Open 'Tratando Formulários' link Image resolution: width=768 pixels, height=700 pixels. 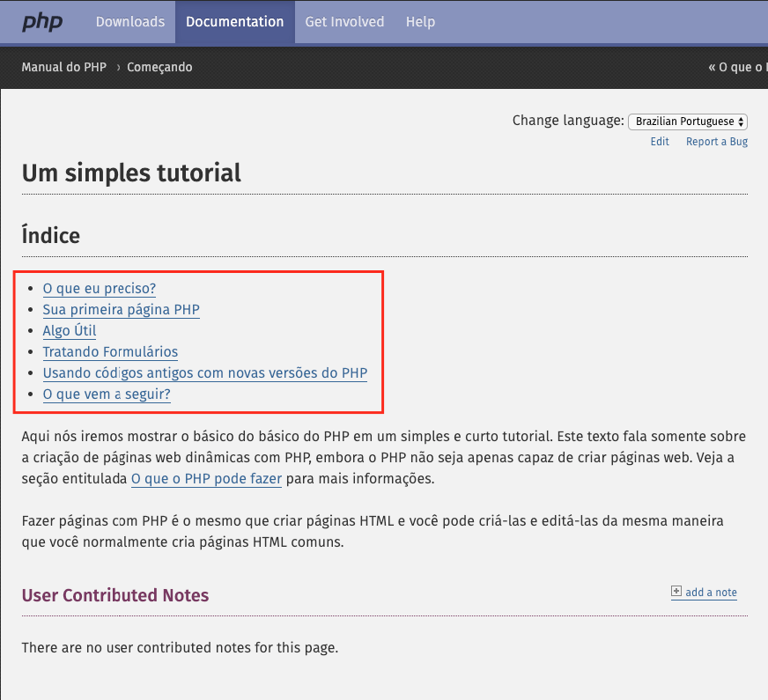pyautogui.click(x=110, y=351)
